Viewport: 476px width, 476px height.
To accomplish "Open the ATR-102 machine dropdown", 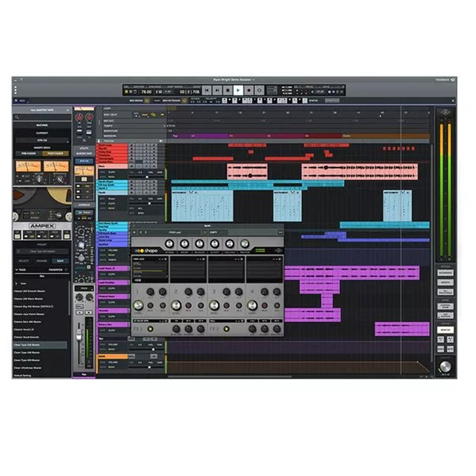I will (x=42, y=140).
